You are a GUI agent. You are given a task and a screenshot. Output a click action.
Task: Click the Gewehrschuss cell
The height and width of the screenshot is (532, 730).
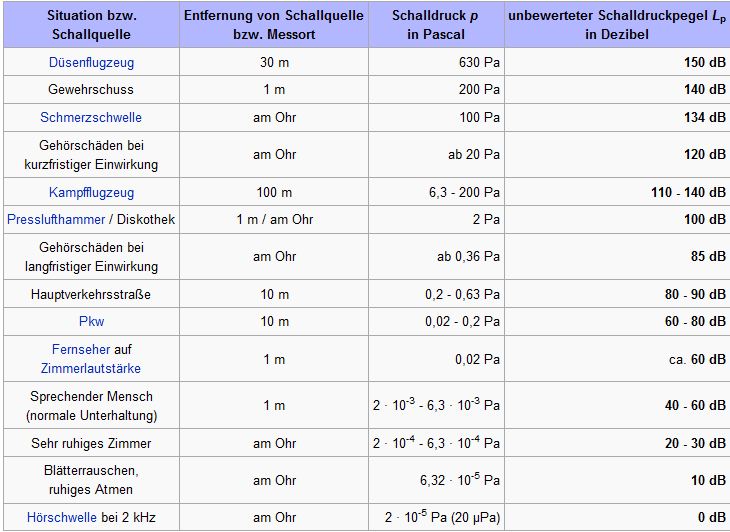tap(91, 89)
